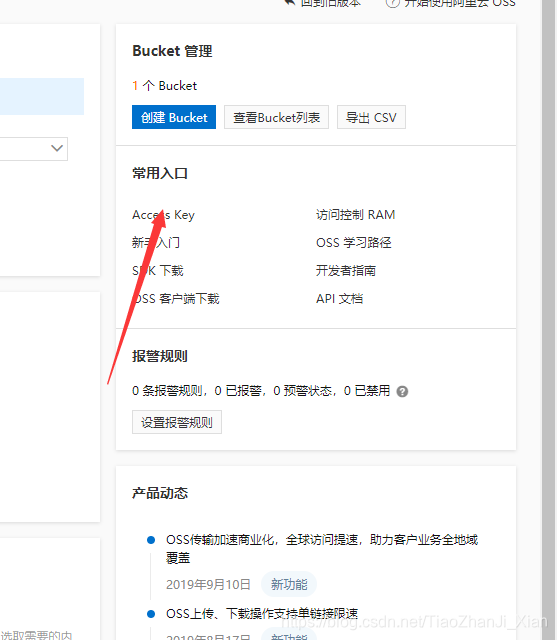Click the Bucket 管理 heading
Image resolution: width=557 pixels, height=640 pixels.
172,51
